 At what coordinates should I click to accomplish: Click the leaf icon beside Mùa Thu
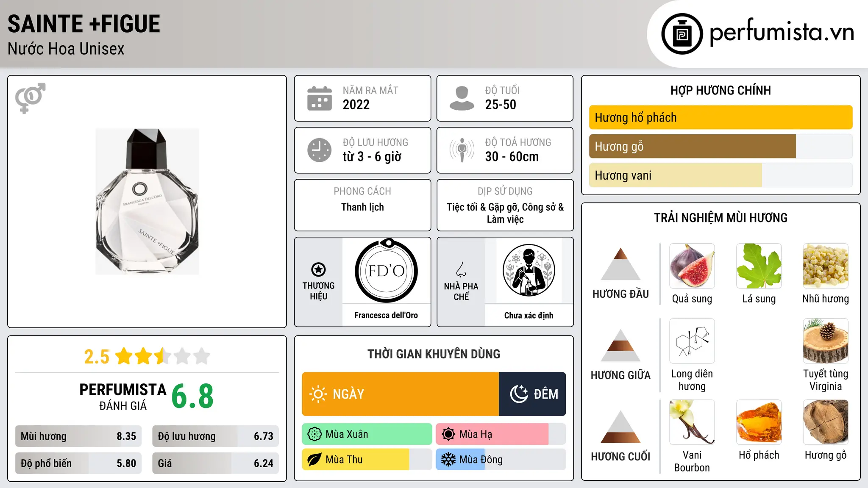point(314,460)
